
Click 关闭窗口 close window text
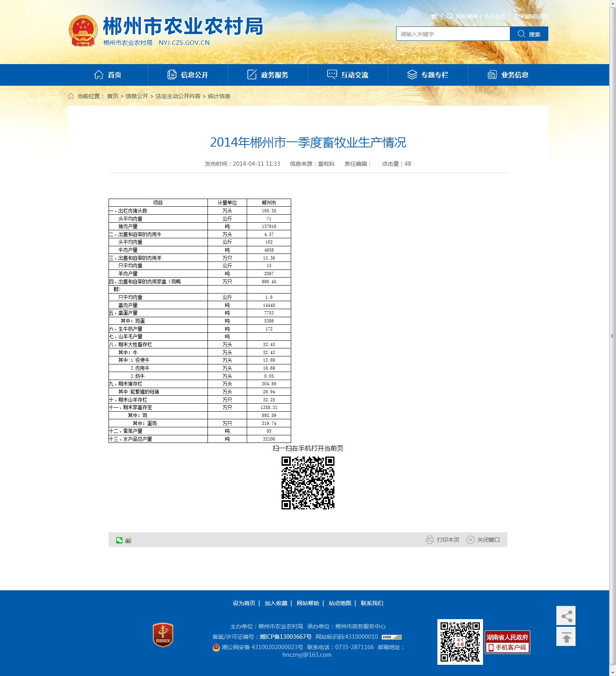click(x=489, y=540)
